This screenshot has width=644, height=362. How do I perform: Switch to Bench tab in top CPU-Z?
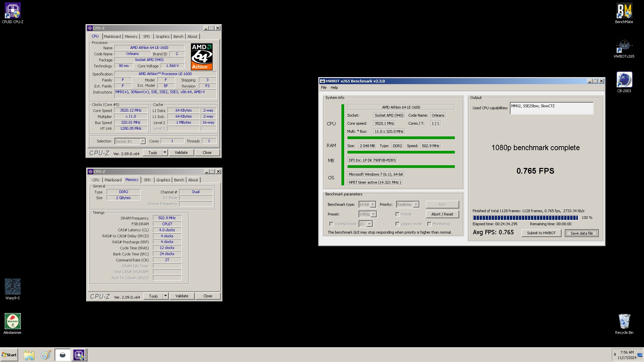pyautogui.click(x=178, y=37)
